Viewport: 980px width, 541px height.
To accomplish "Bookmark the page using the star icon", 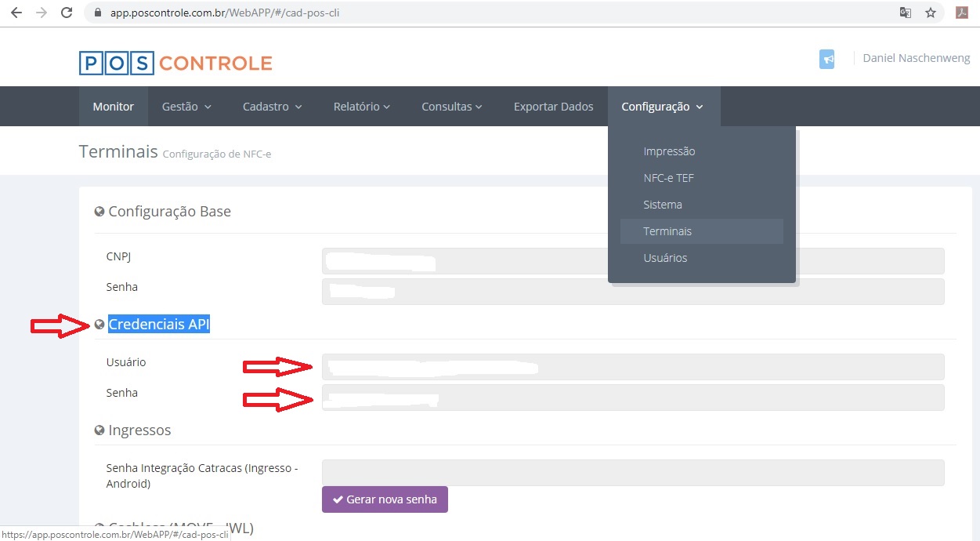I will click(x=931, y=13).
